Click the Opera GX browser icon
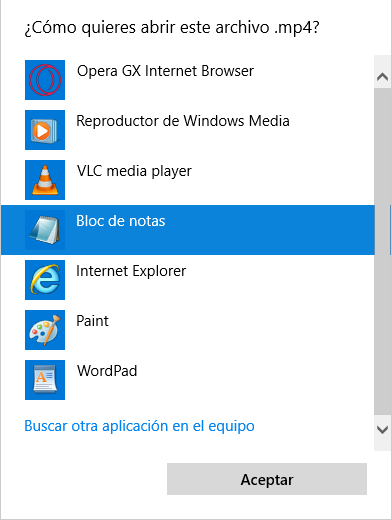Viewport: 392px width, 520px height. (x=45, y=80)
